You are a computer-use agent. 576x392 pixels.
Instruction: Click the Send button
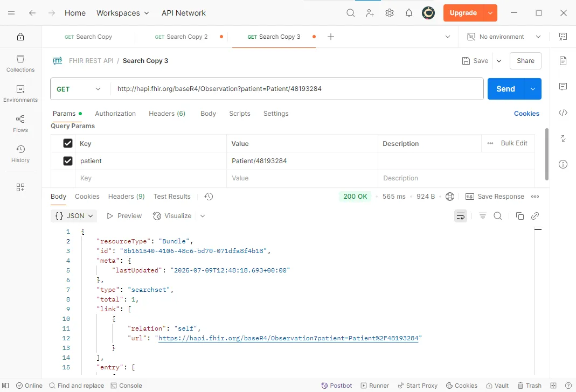[505, 89]
